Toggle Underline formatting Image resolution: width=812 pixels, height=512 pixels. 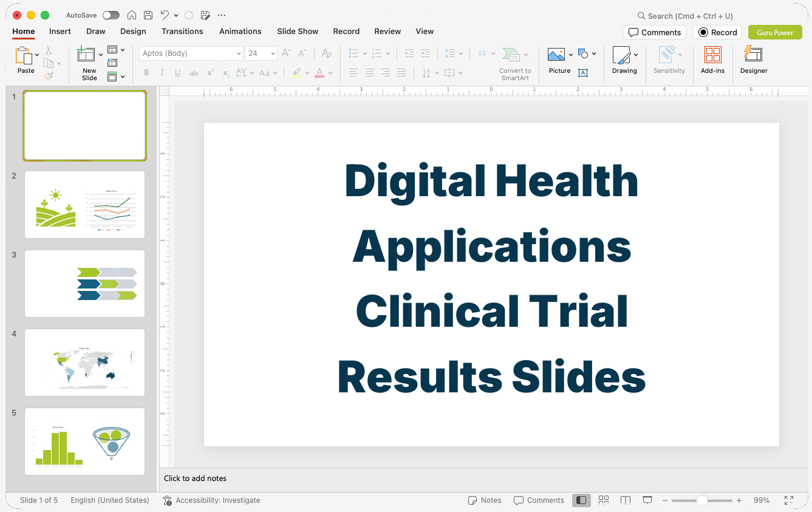177,73
